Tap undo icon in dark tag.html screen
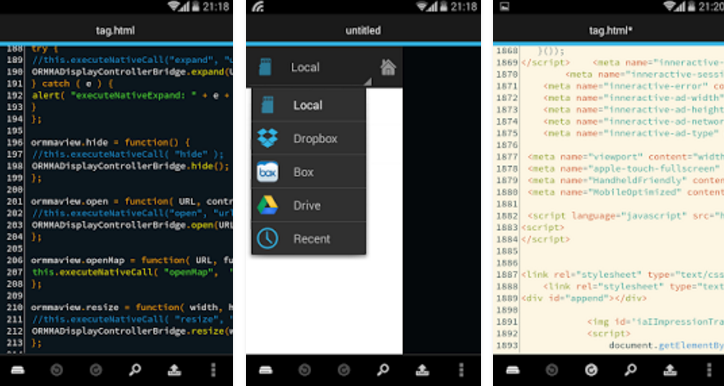The height and width of the screenshot is (386, 724). [57, 370]
